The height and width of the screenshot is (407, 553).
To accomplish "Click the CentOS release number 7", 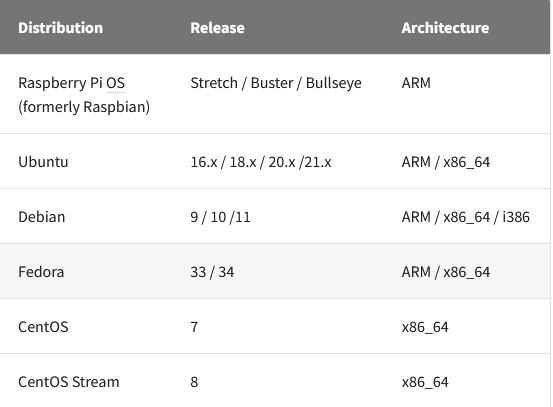I will click(194, 327).
